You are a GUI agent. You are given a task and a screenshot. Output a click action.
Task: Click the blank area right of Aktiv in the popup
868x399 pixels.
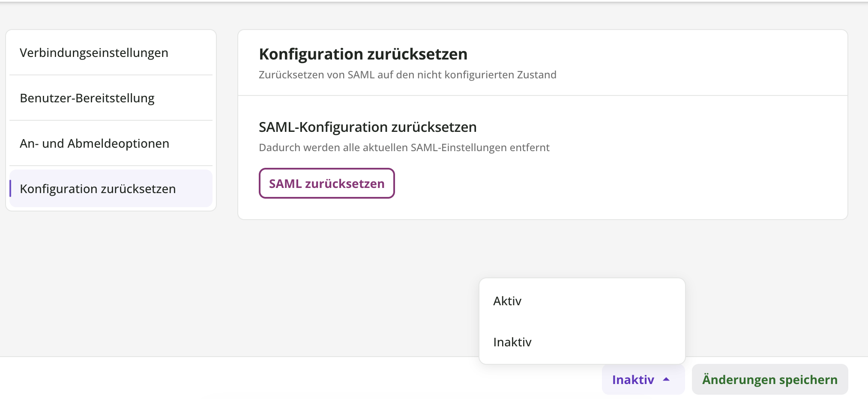[608, 301]
